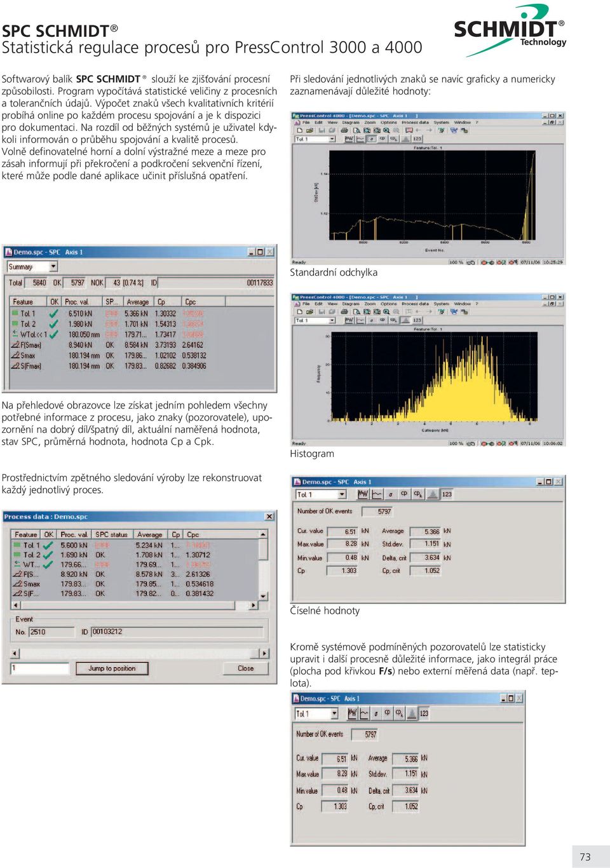Open the Options menu in the standard deviation chart window

pos(389,123)
